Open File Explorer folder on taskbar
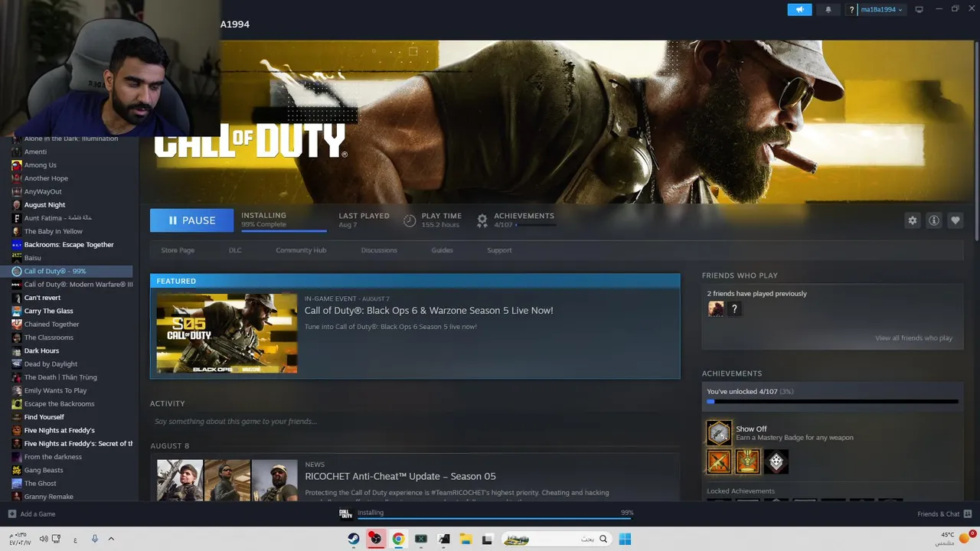The image size is (980, 551). click(465, 539)
